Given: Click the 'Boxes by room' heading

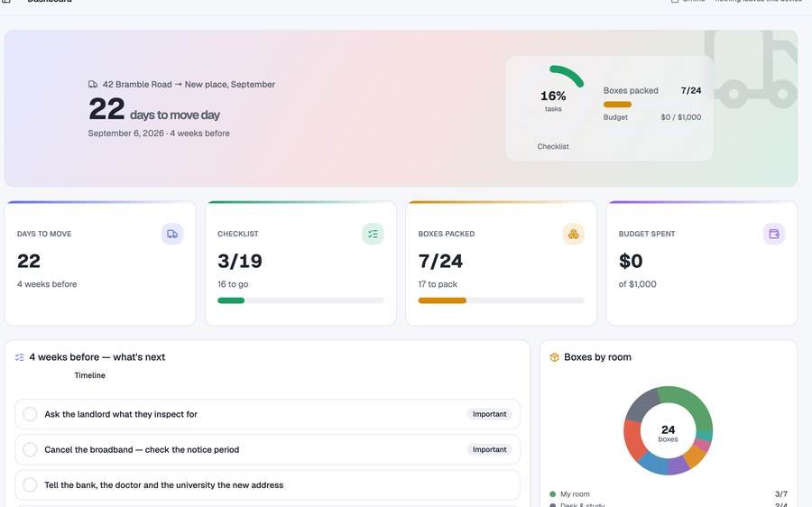Looking at the screenshot, I should pos(597,357).
